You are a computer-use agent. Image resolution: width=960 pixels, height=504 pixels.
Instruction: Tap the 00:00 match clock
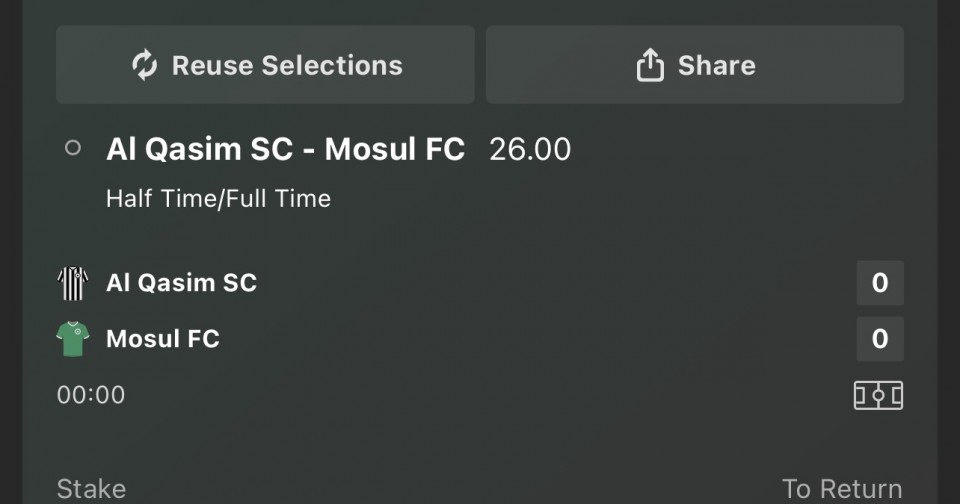(x=91, y=395)
